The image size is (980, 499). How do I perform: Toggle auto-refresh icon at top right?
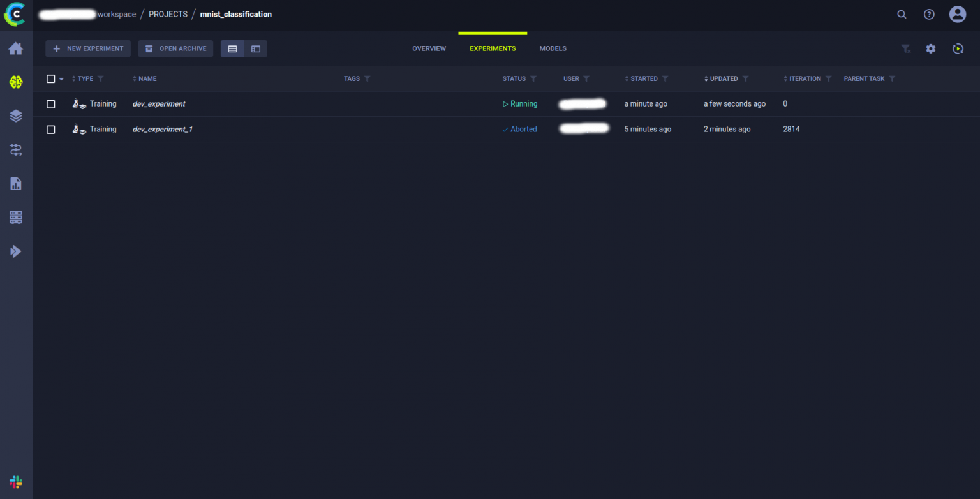[958, 48]
